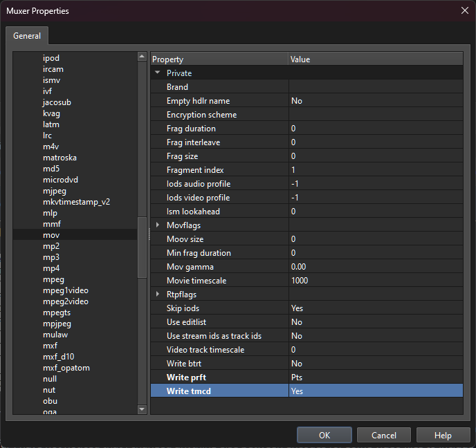
Task: Edit the Movie timescale value field
Action: (x=374, y=281)
